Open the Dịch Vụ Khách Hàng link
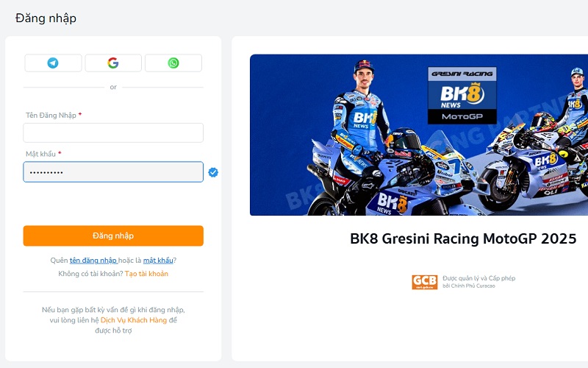 [134, 320]
